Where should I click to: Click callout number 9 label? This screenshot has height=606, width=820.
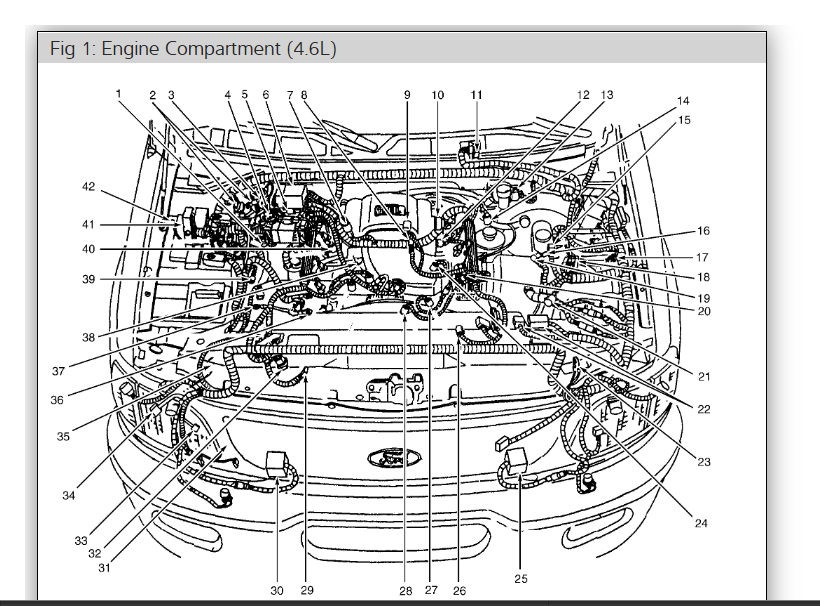point(407,95)
